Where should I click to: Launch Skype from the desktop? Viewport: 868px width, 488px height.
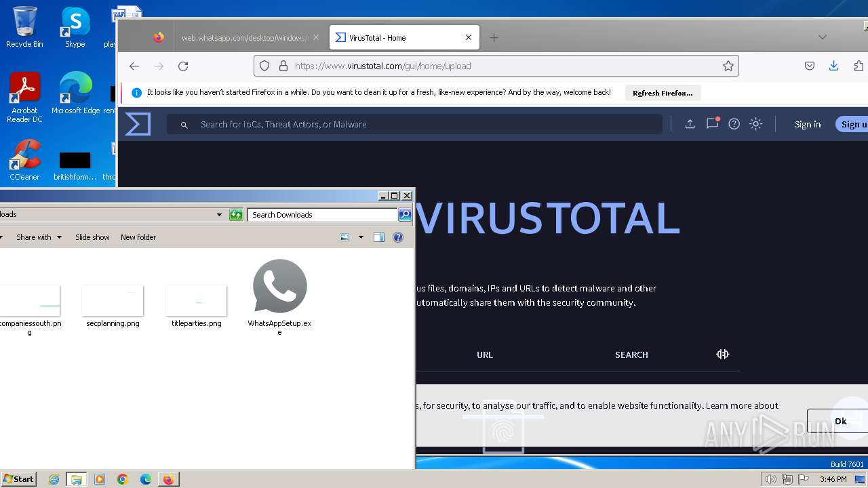(75, 27)
